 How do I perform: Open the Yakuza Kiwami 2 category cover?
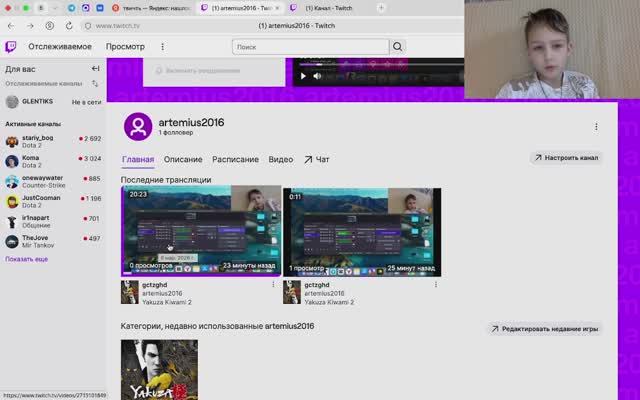[159, 370]
